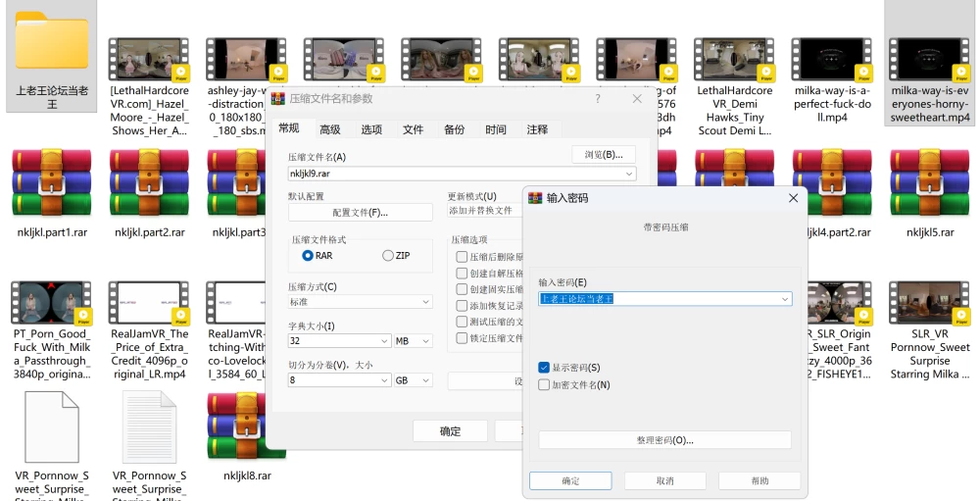Close the 输入密码 dialog
The width and height of the screenshot is (980, 501).
793,198
